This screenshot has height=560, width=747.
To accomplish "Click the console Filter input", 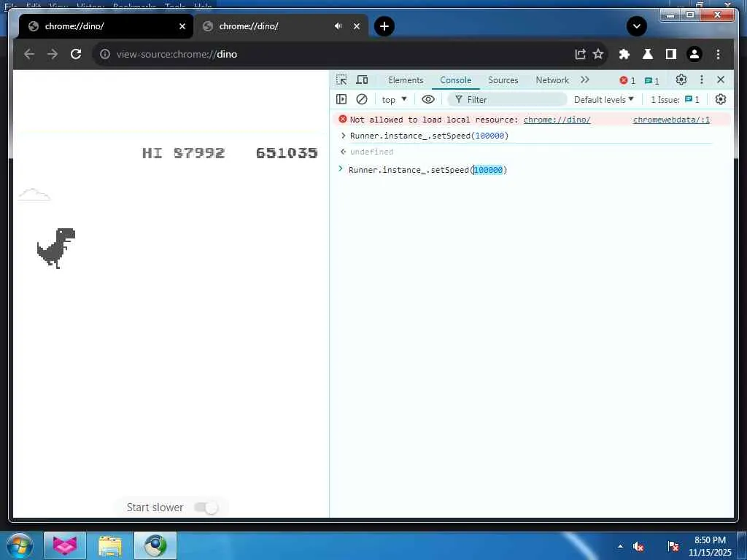I will pyautogui.click(x=508, y=99).
